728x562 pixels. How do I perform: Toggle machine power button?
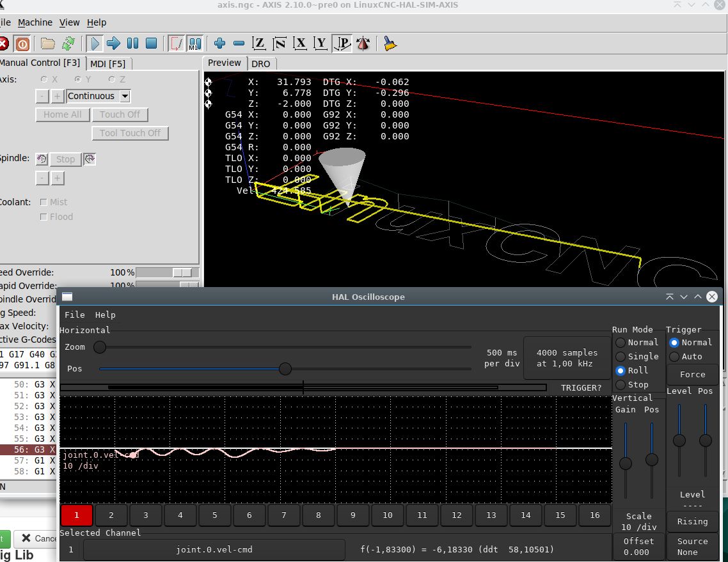tap(22, 43)
